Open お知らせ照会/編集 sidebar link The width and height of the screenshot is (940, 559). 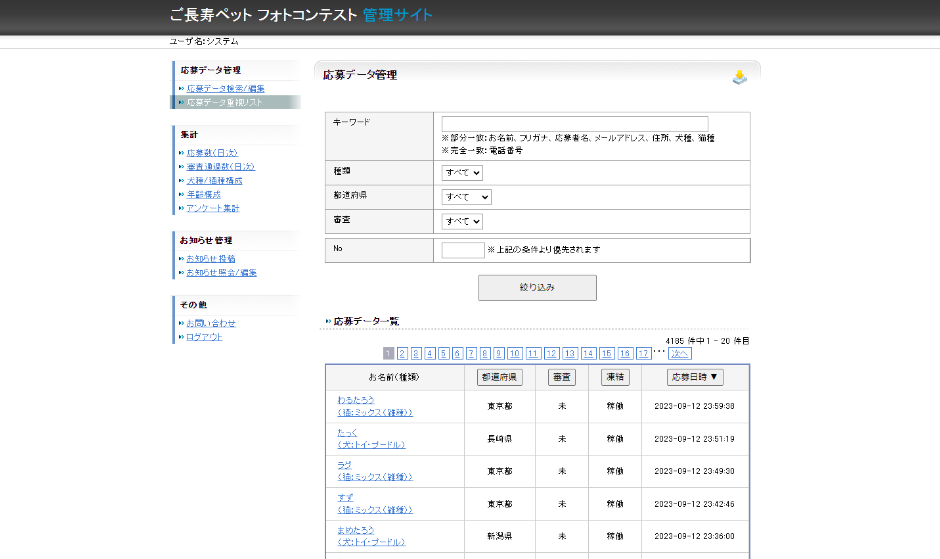coord(221,272)
